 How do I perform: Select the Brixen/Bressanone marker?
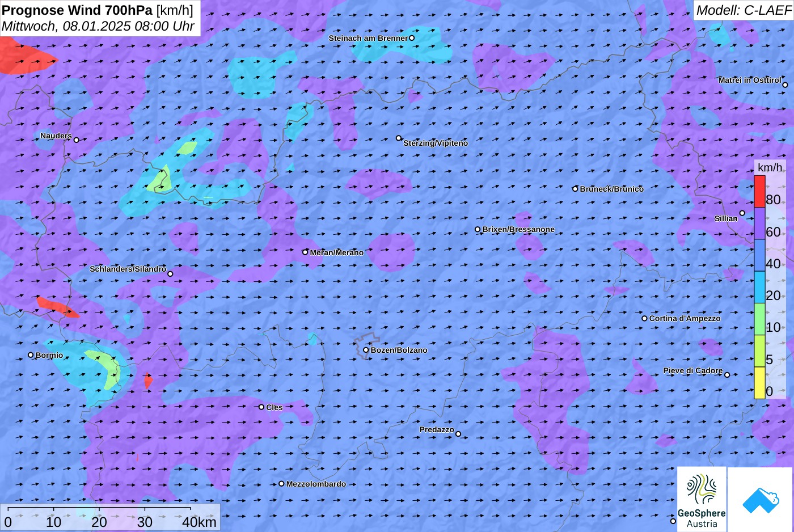pos(478,230)
